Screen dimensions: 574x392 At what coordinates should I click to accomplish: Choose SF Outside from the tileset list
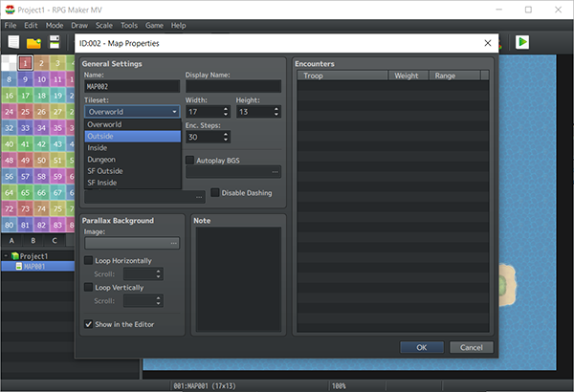[x=133, y=171]
